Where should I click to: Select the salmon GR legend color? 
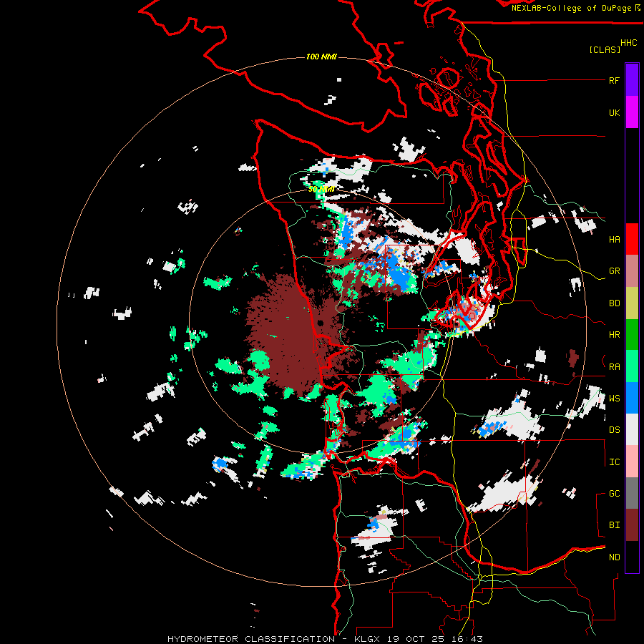pos(632,271)
